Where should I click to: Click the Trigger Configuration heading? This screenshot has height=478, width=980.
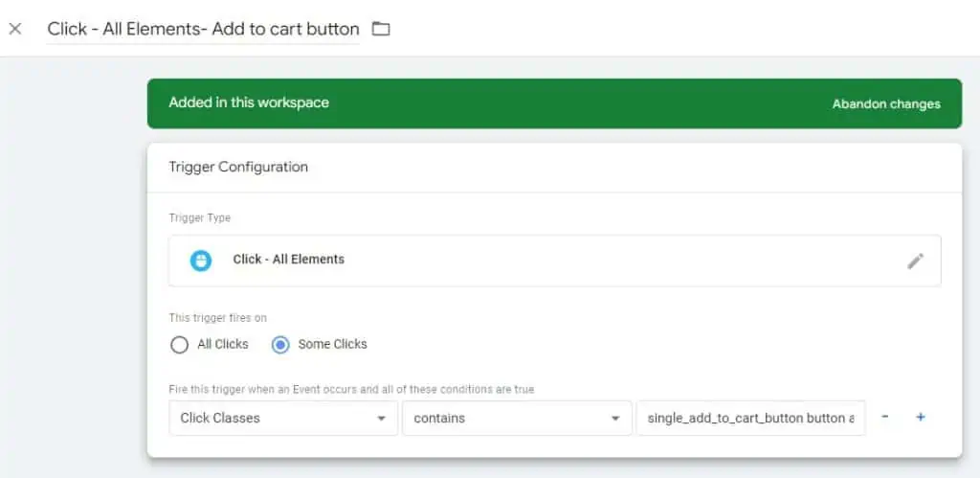tap(238, 167)
